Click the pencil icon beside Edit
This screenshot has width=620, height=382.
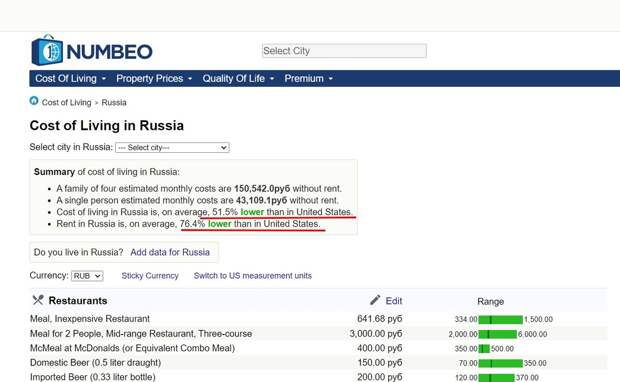(375, 300)
